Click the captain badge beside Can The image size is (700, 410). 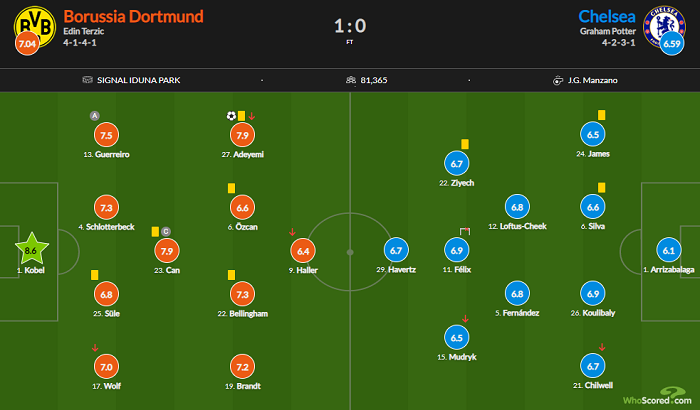166,231
